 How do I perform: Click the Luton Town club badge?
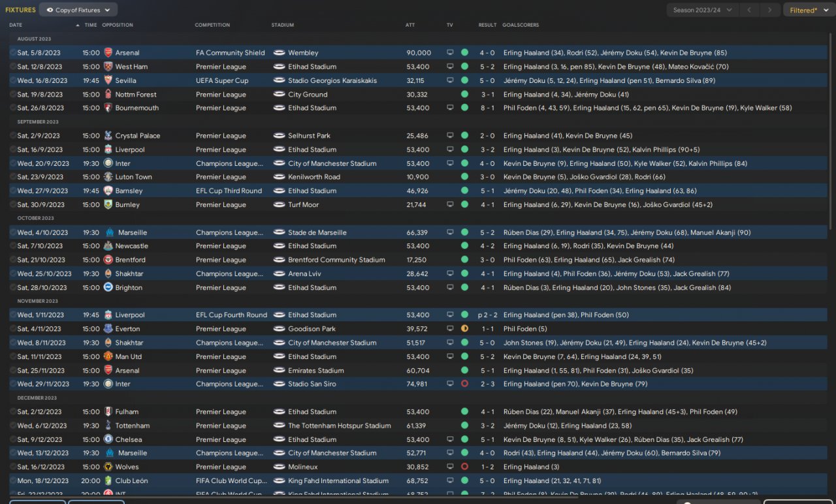coord(108,177)
